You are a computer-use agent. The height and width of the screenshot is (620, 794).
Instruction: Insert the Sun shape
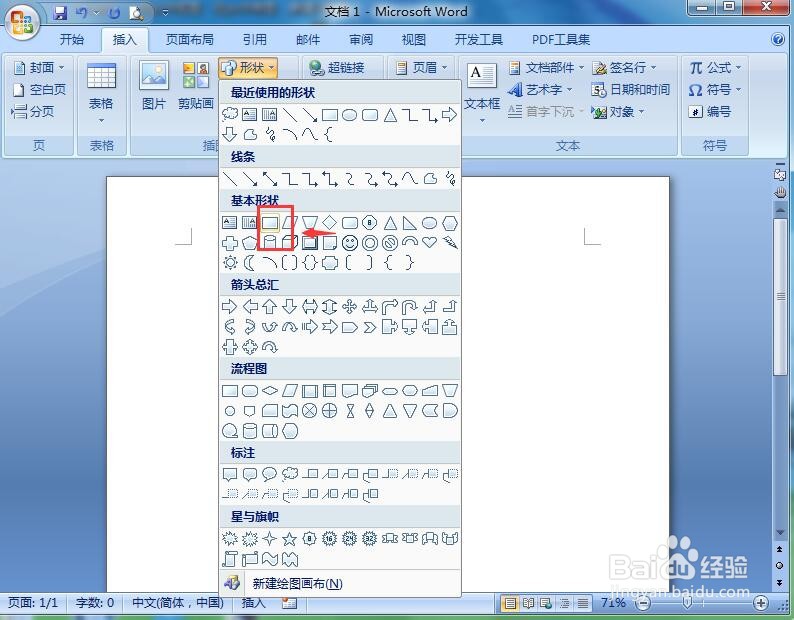coord(230,262)
